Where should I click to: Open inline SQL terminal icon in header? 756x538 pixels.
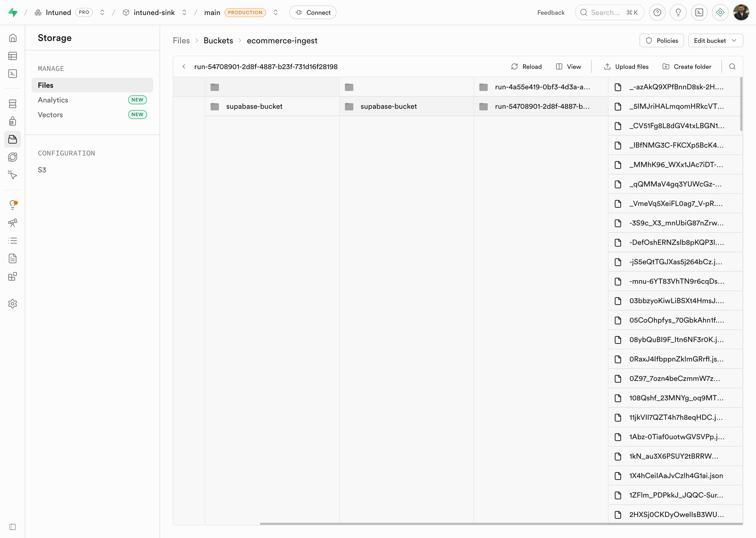pyautogui.click(x=699, y=12)
